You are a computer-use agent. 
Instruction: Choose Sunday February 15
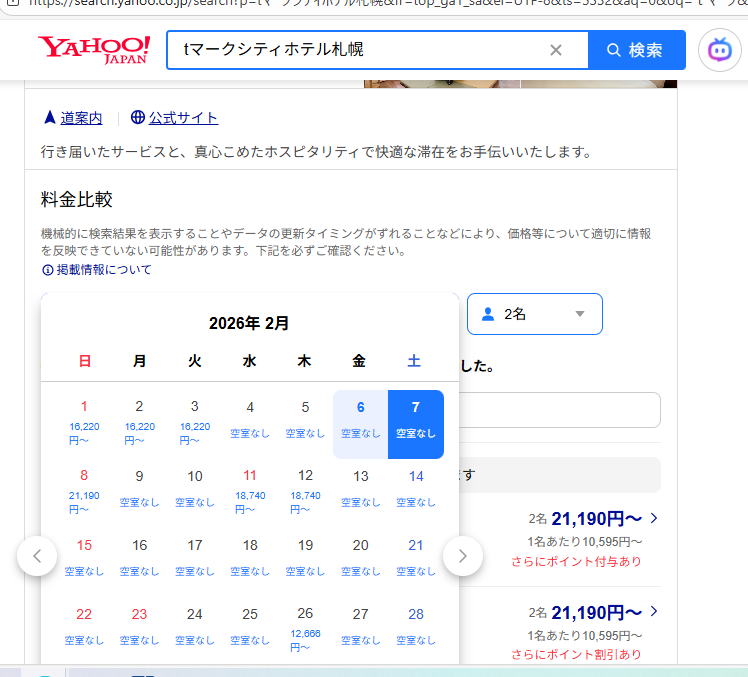pos(84,562)
